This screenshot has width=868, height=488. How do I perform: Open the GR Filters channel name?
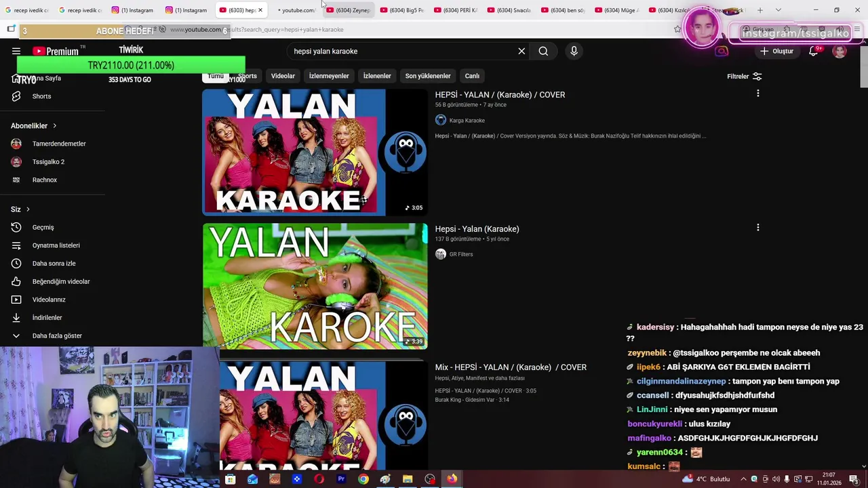460,254
